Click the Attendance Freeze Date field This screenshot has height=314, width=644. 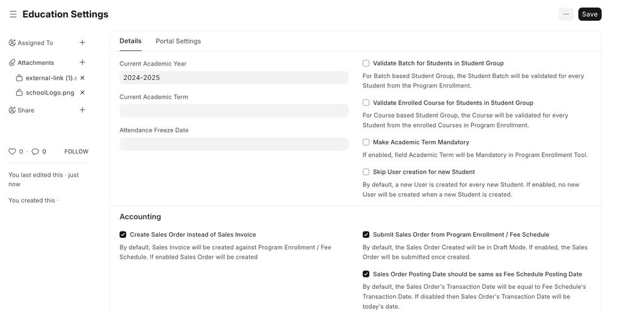[233, 144]
